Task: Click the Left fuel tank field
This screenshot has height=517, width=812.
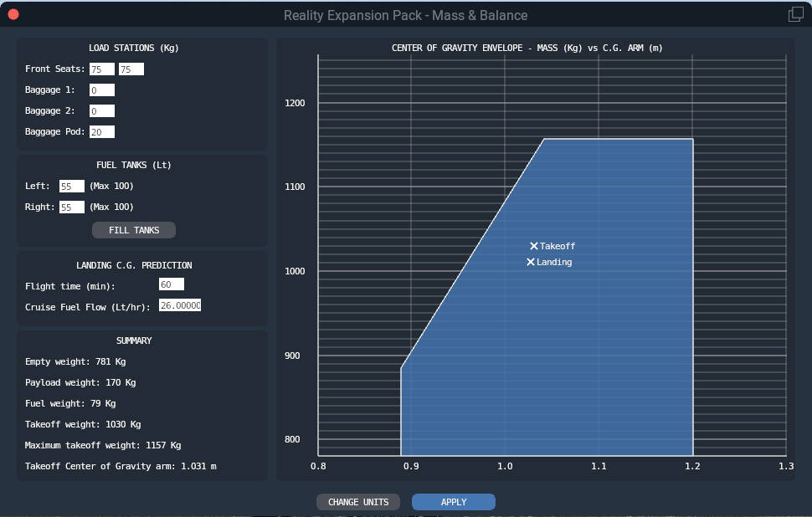Action: [x=72, y=187]
